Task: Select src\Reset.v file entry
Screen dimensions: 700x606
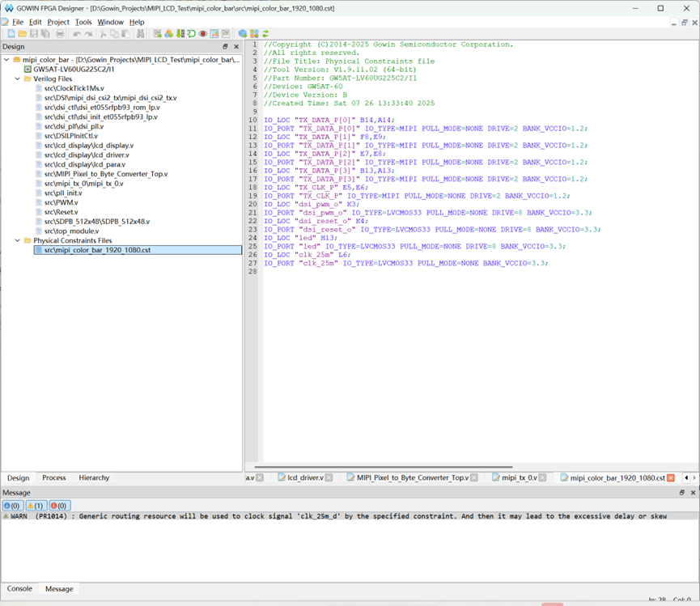Action: pyautogui.click(x=62, y=212)
